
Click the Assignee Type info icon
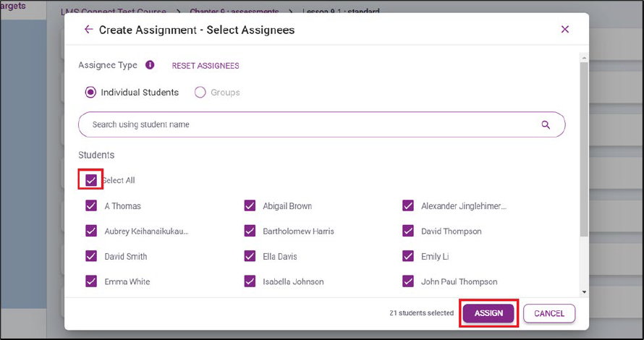pyautogui.click(x=150, y=65)
